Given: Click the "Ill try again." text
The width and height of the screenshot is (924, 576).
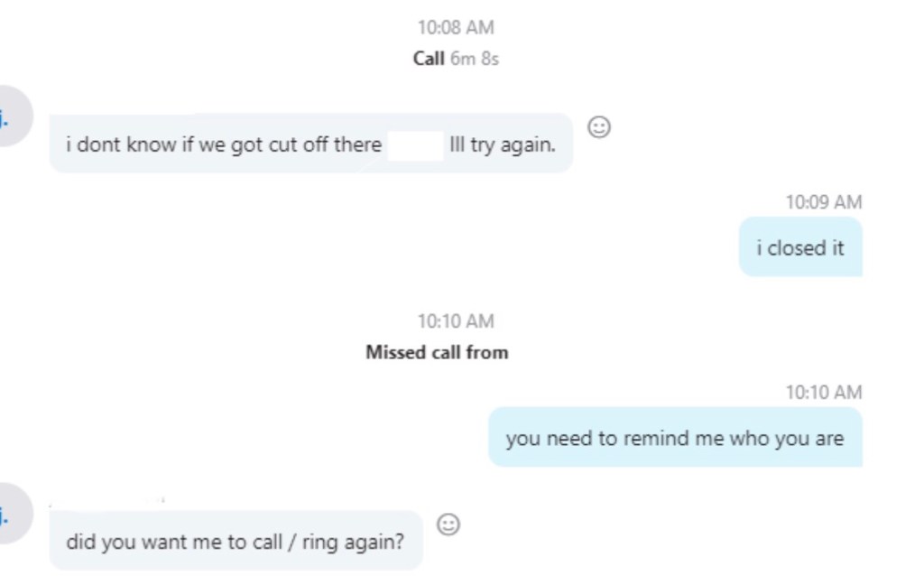Looking at the screenshot, I should pyautogui.click(x=503, y=144).
